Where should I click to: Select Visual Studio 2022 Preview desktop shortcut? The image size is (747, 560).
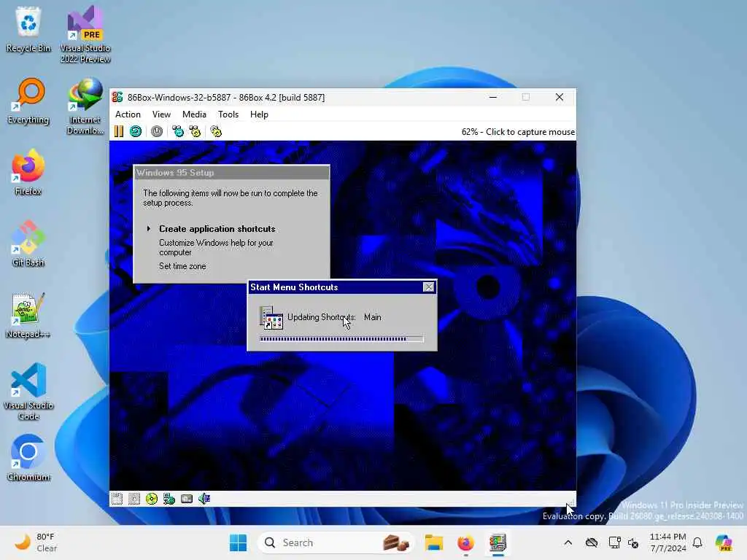coord(85,35)
